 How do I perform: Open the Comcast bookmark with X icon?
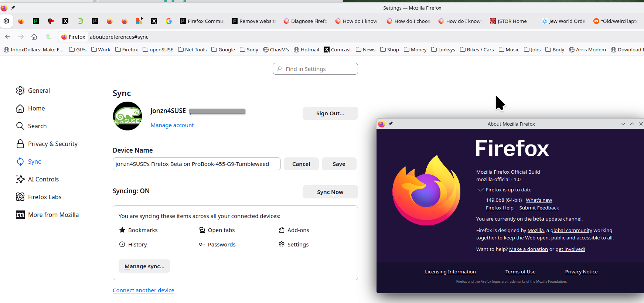pyautogui.click(x=337, y=50)
